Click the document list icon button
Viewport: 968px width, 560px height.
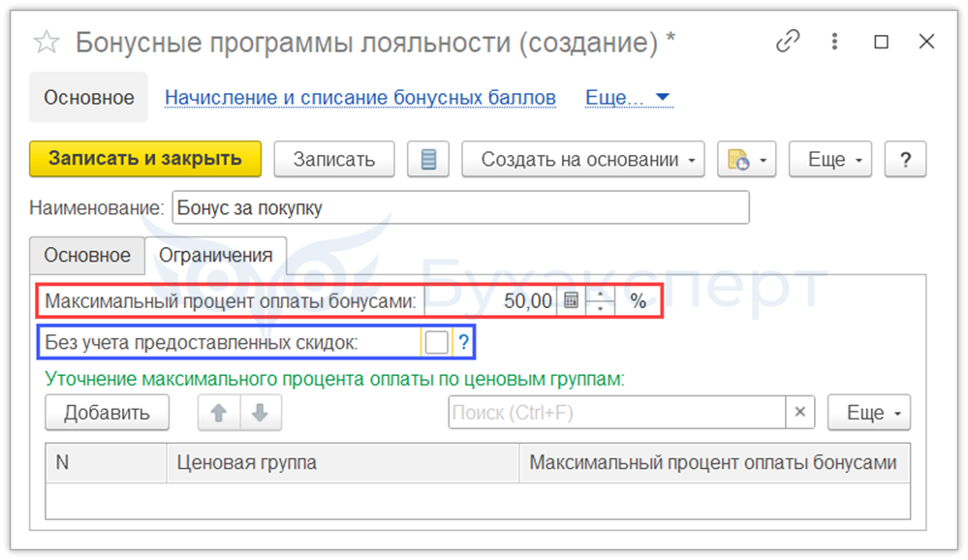428,160
